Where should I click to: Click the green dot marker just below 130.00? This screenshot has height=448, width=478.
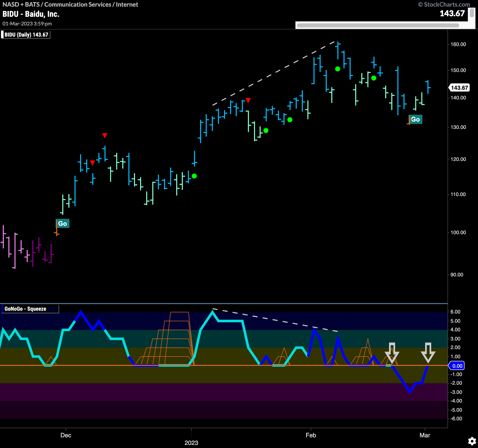point(266,130)
